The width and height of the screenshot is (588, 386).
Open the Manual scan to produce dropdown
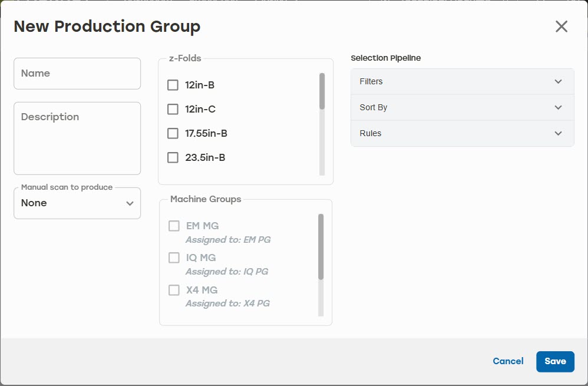coord(77,203)
